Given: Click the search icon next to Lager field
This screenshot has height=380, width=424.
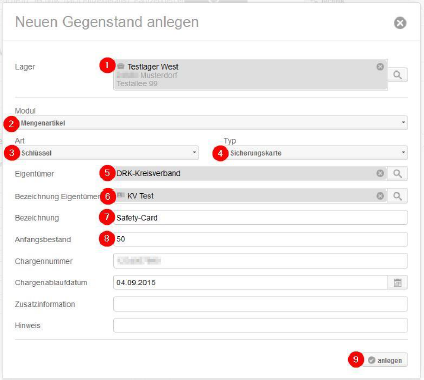Looking at the screenshot, I should point(397,75).
